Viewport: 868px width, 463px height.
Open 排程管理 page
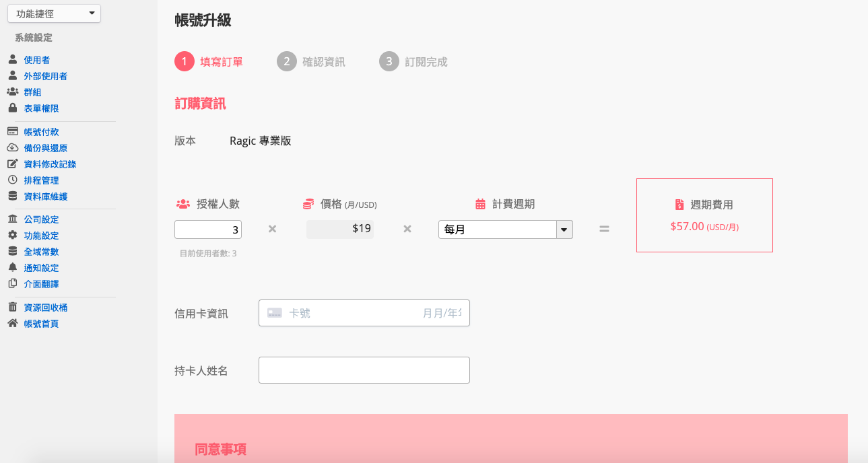coord(41,180)
